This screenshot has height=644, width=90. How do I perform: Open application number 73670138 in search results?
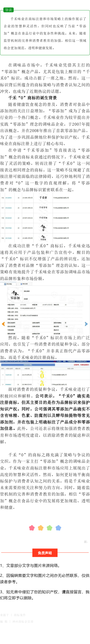point(8,375)
